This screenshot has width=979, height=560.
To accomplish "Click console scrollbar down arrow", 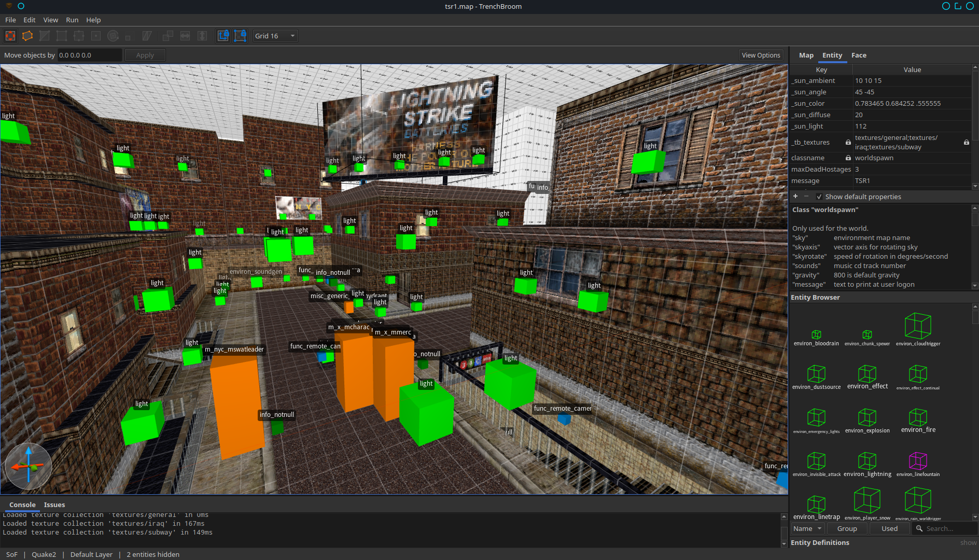I will [x=784, y=543].
